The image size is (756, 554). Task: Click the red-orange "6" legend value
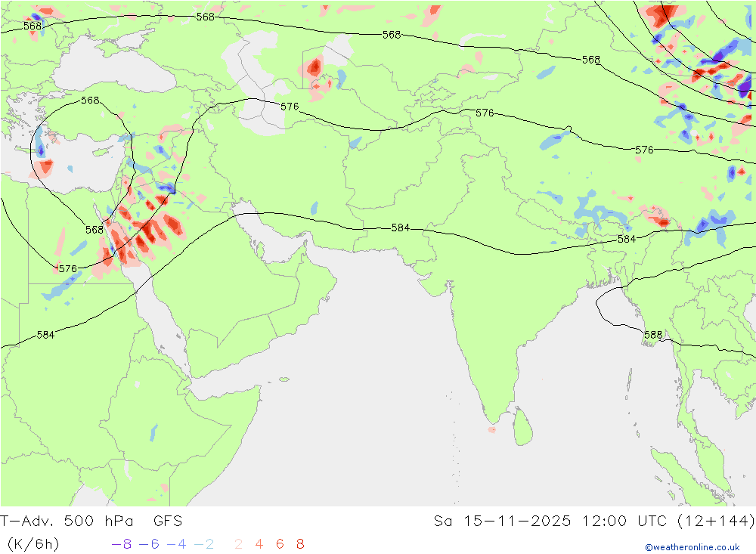(280, 544)
